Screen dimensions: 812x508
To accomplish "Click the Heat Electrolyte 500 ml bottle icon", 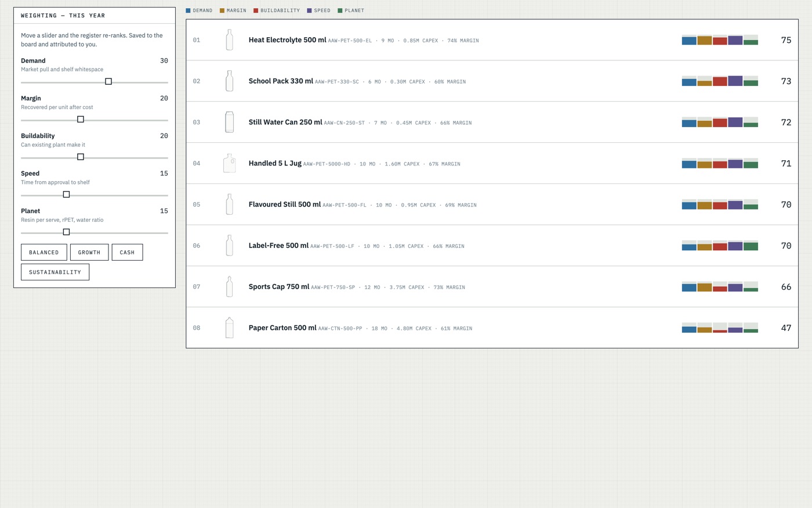I will click(230, 40).
